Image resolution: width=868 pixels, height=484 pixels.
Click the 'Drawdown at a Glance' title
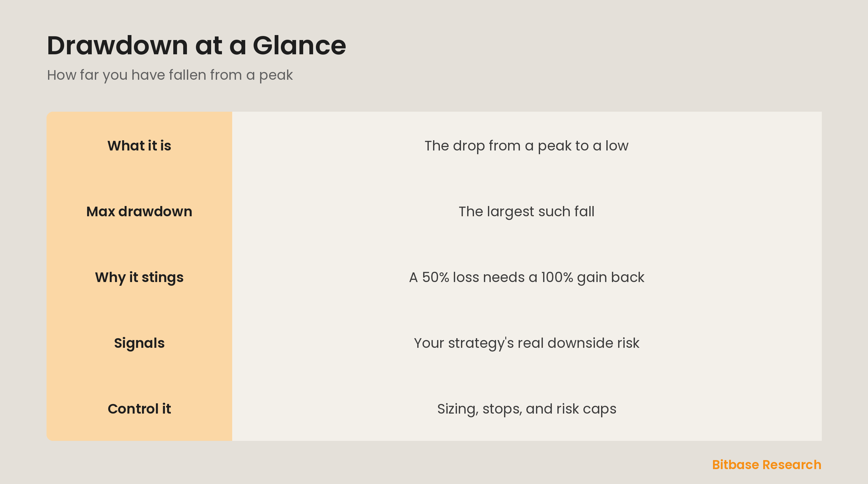(x=197, y=45)
